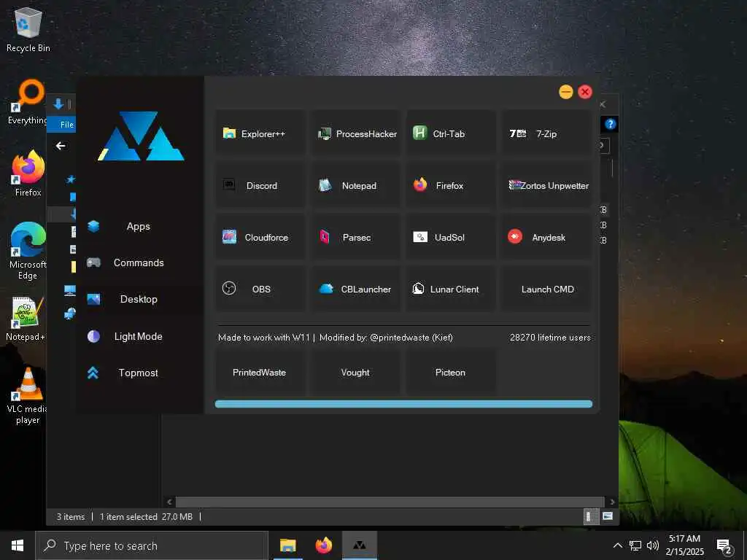
Task: Select the launcher icon on taskbar
Action: coord(360,545)
